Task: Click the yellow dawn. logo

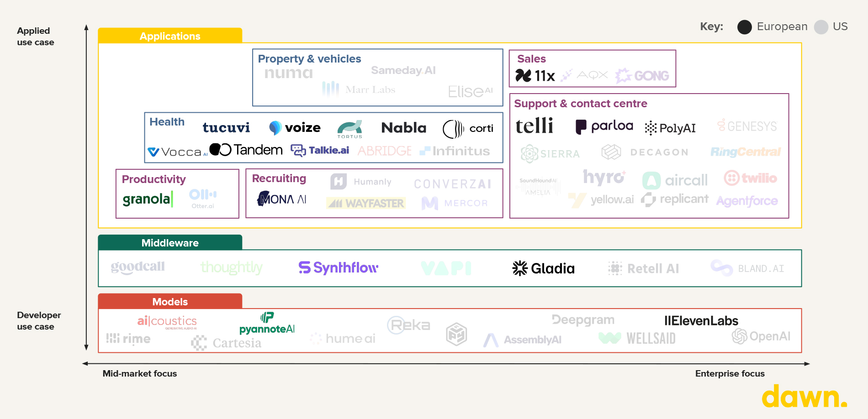Action: 804,396
